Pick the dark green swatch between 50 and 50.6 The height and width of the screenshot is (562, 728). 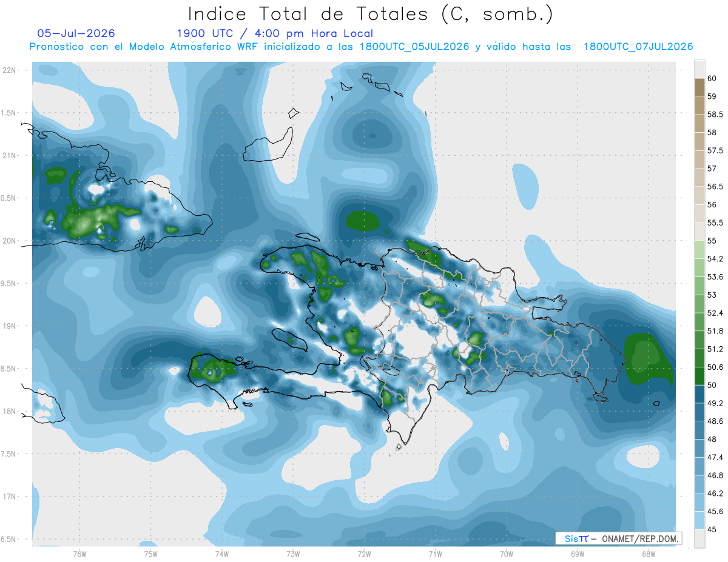699,376
